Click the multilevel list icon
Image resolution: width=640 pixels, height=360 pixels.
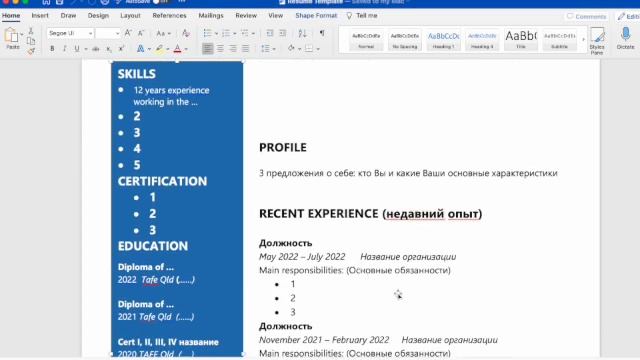(244, 33)
